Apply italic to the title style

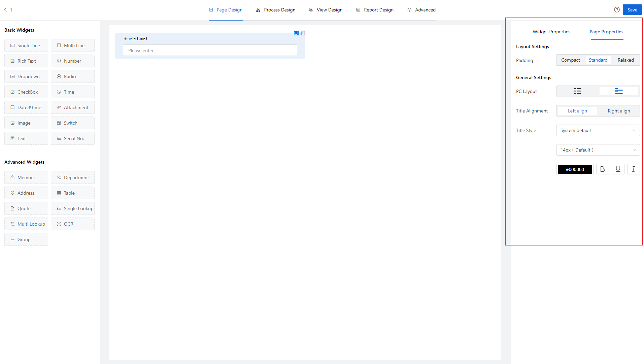[x=633, y=169]
